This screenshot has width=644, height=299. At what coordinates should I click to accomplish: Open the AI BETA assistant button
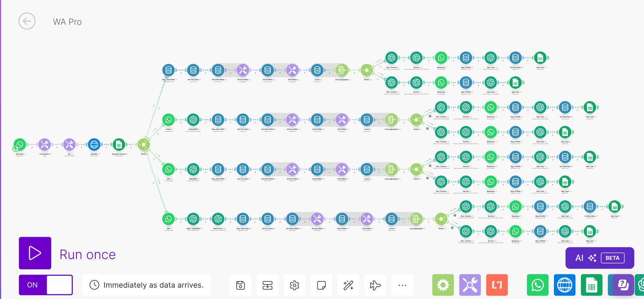point(600,258)
